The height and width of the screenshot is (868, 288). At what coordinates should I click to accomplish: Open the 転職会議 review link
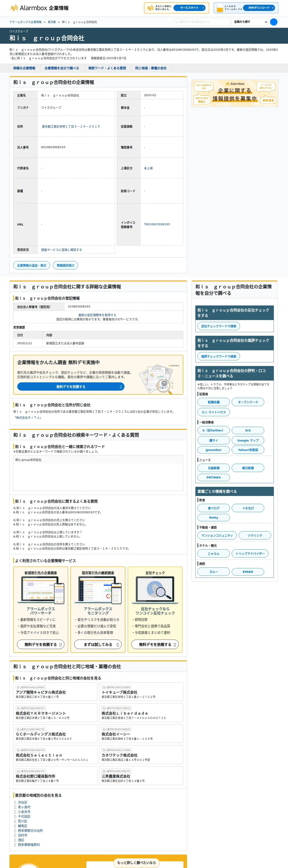(214, 402)
